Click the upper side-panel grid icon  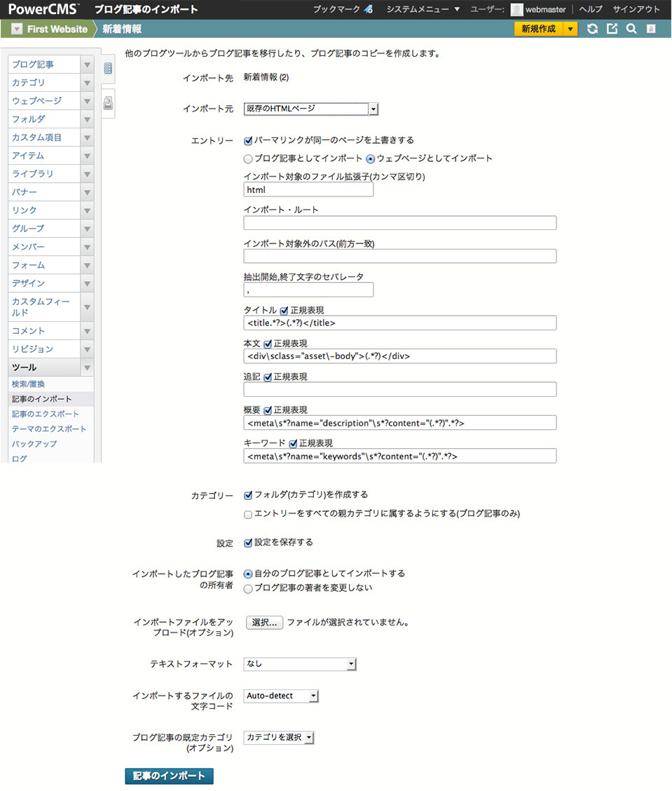(108, 68)
